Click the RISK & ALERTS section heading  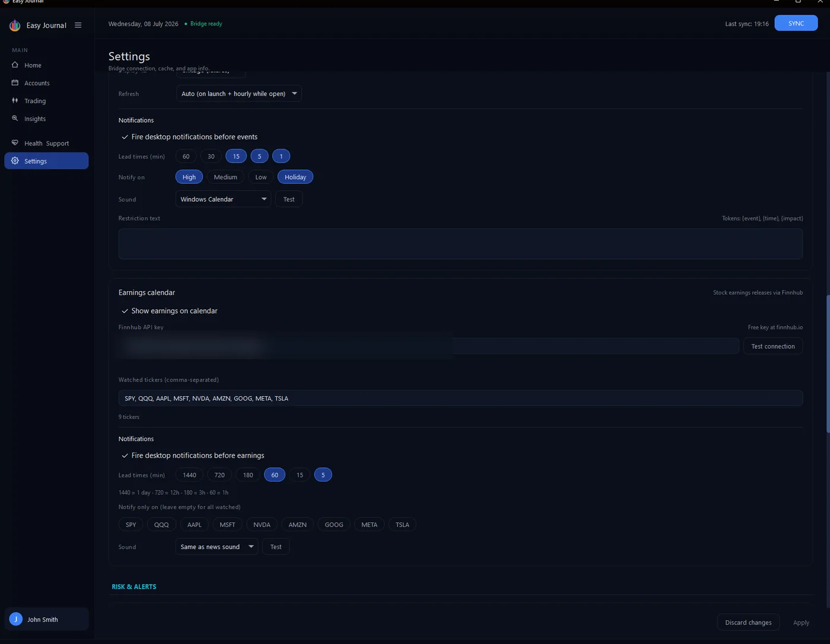pyautogui.click(x=134, y=586)
